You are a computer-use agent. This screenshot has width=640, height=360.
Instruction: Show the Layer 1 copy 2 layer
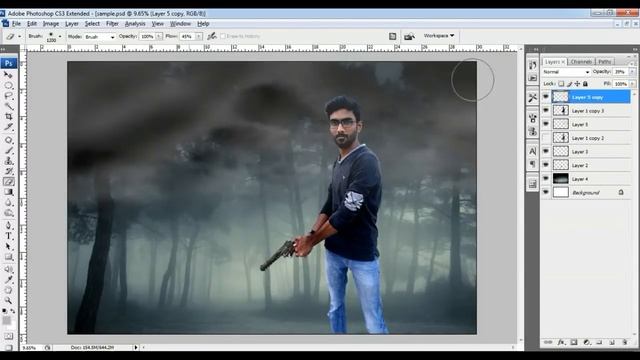[546, 138]
